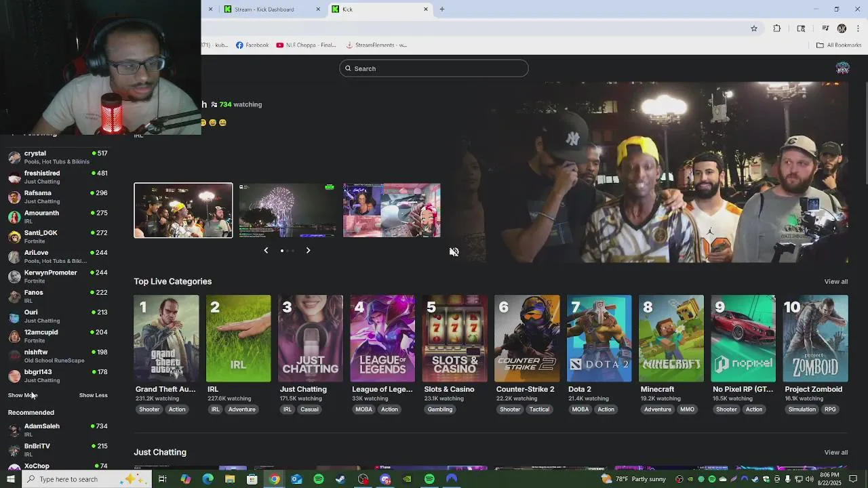Select the Kick browser tab

point(380,9)
